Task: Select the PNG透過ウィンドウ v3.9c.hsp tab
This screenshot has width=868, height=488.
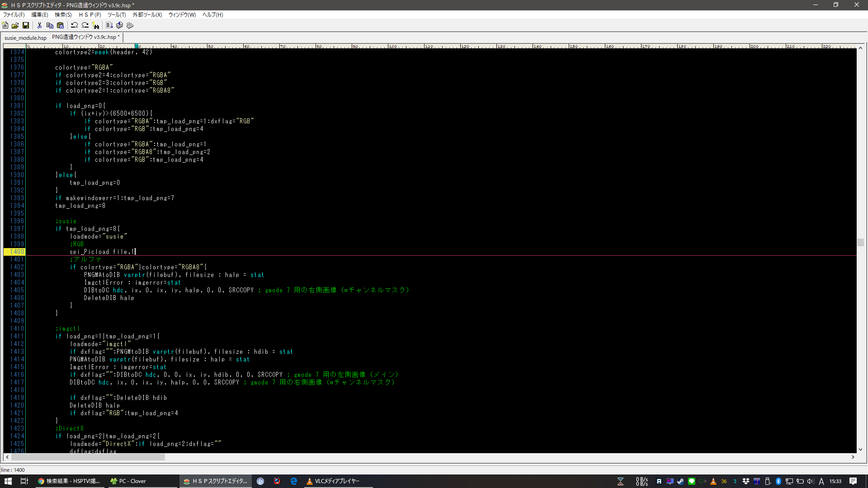Action: tap(85, 37)
